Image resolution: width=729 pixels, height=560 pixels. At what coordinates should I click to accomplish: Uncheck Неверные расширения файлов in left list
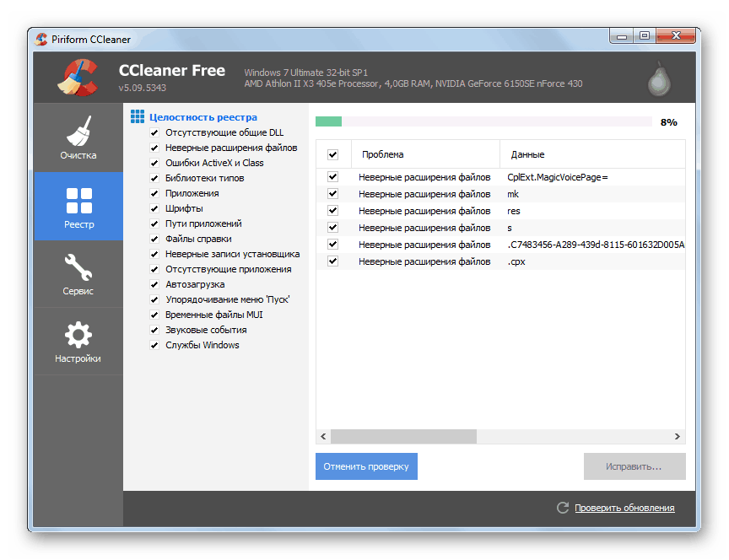(154, 148)
